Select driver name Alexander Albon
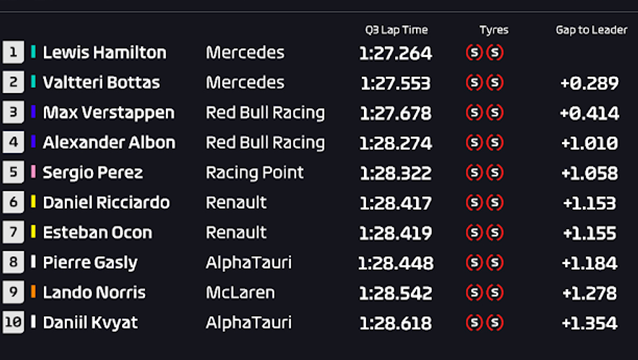 (109, 142)
